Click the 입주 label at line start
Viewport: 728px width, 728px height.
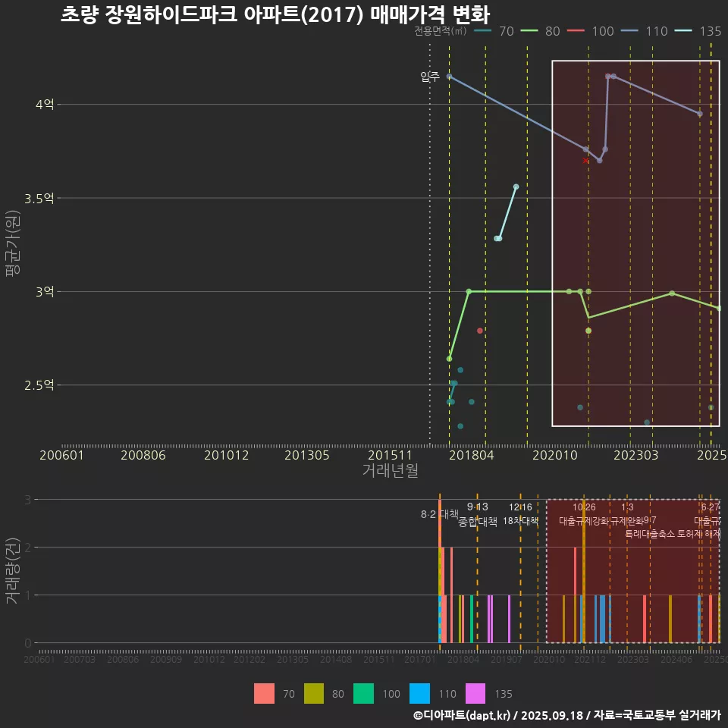[429, 77]
